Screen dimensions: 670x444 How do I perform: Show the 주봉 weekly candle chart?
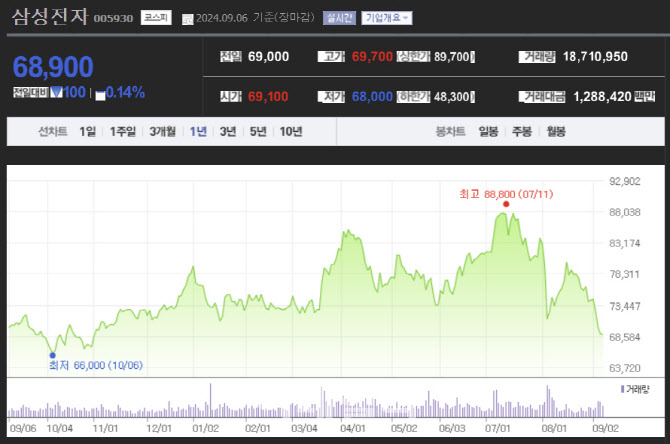(522, 132)
